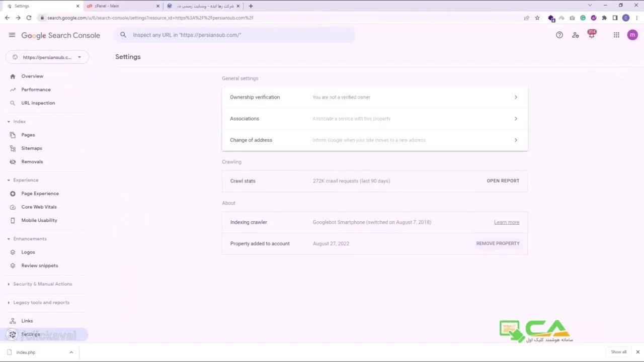The height and width of the screenshot is (362, 644).
Task: Click the Inspect any URL search field
Action: pos(236,35)
